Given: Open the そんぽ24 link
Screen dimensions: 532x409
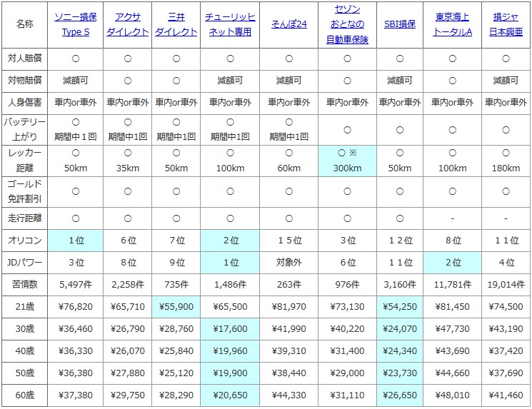Looking at the screenshot, I should tap(289, 24).
